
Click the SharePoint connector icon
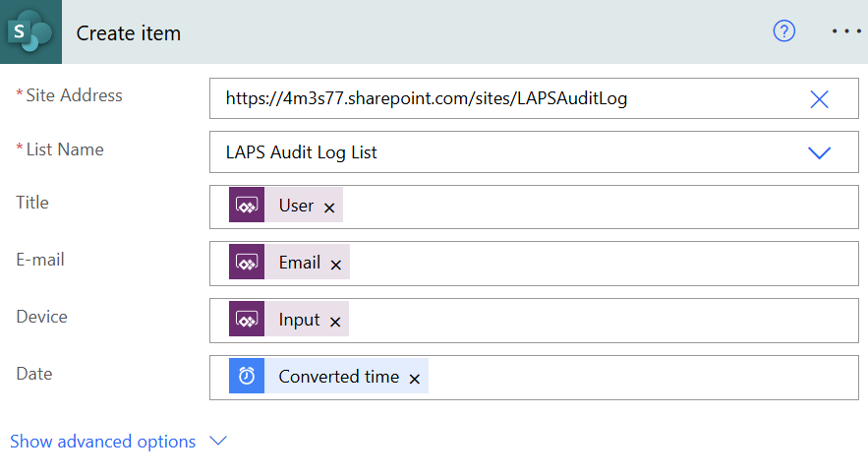30,32
